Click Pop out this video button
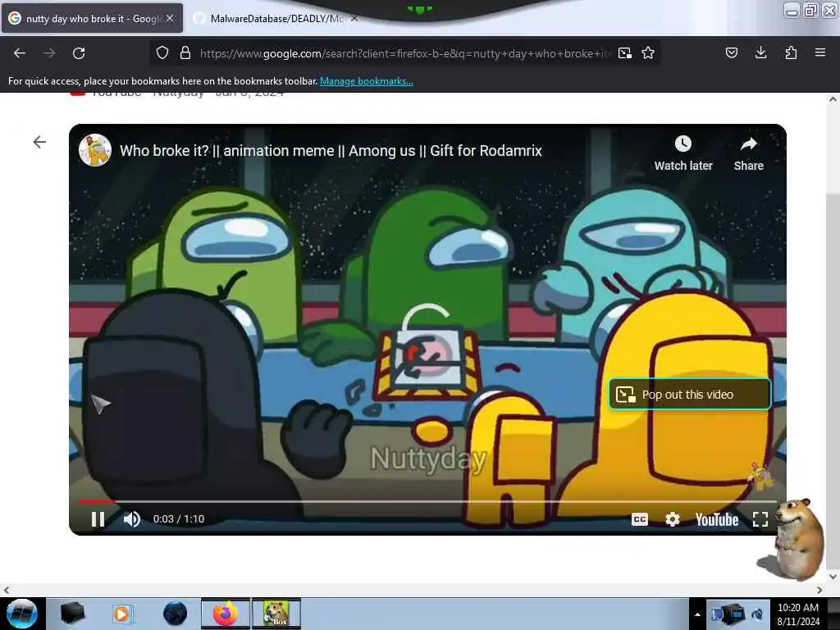 [689, 395]
